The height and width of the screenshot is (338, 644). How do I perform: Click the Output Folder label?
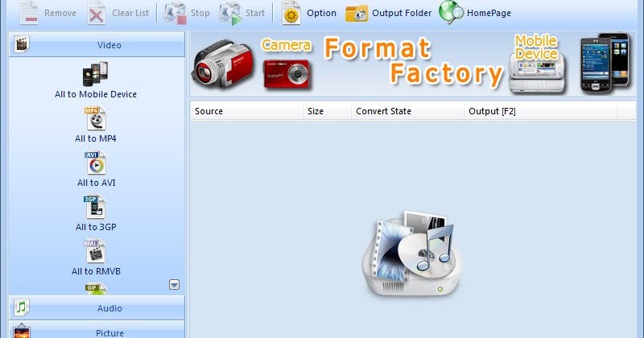(x=402, y=13)
